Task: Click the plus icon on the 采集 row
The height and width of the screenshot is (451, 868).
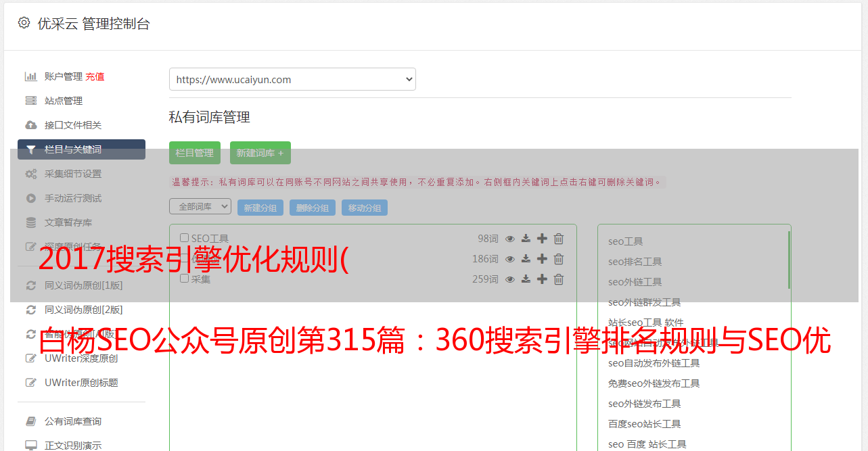Action: [x=542, y=279]
